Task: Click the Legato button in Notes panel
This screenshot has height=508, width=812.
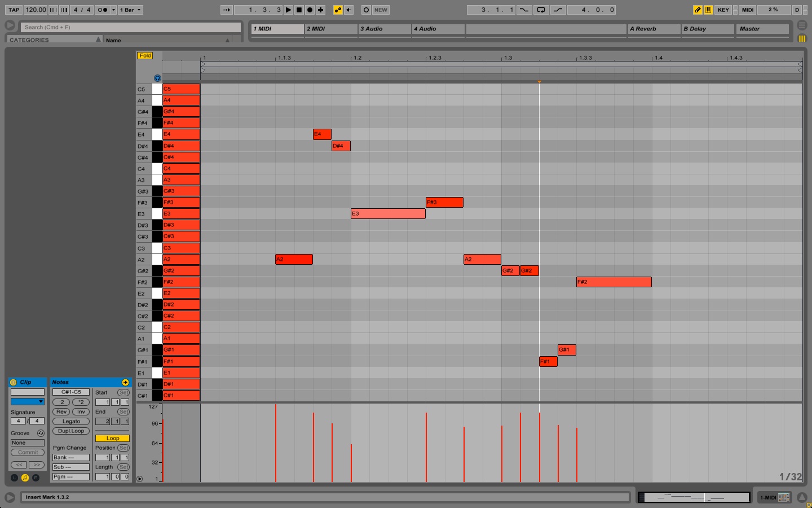Action: click(x=71, y=421)
